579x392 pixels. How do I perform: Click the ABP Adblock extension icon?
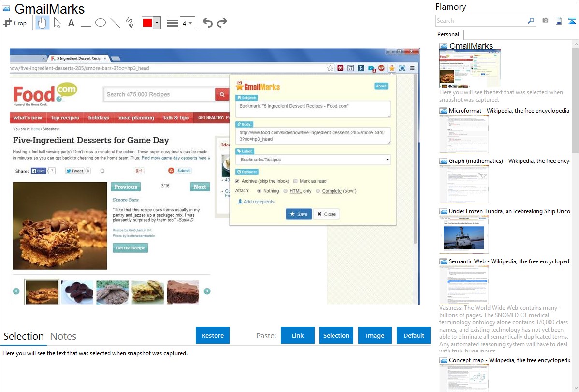pos(381,68)
